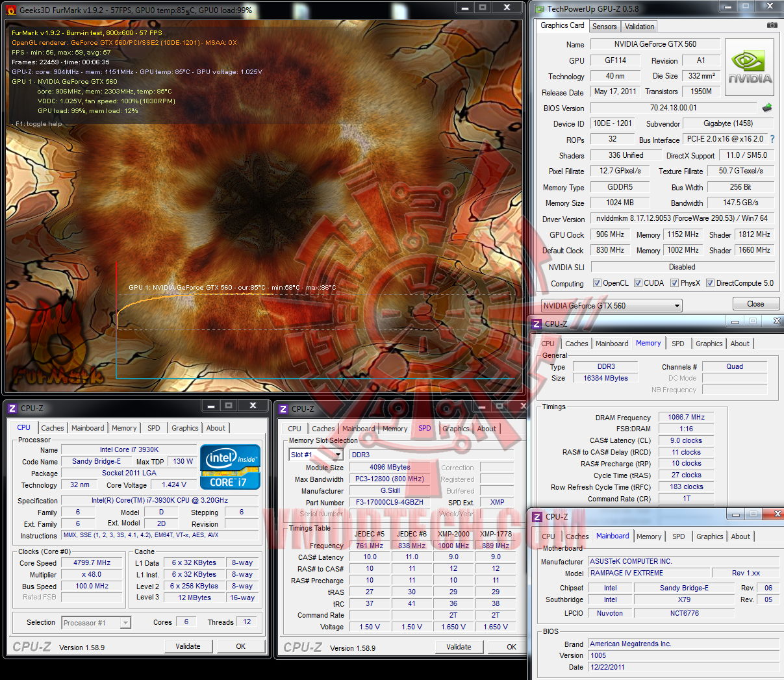The height and width of the screenshot is (680, 784).
Task: Toggle the OpenCL checkbox
Action: click(x=597, y=283)
